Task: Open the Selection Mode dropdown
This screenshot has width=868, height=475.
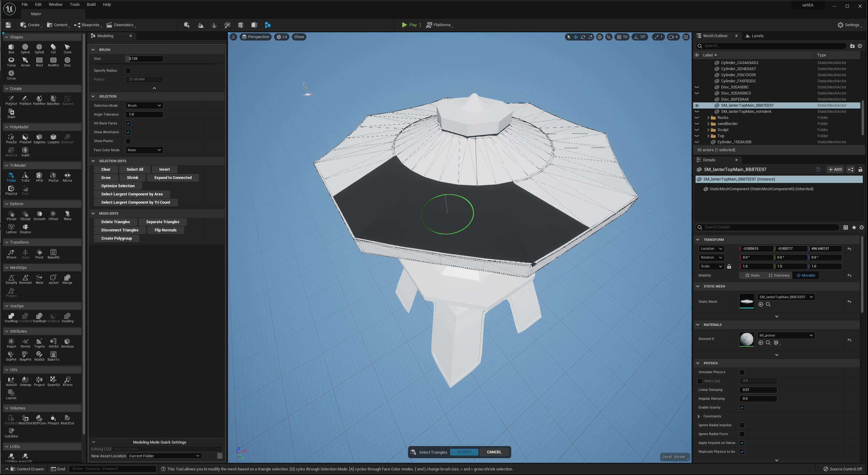Action: [x=144, y=105]
